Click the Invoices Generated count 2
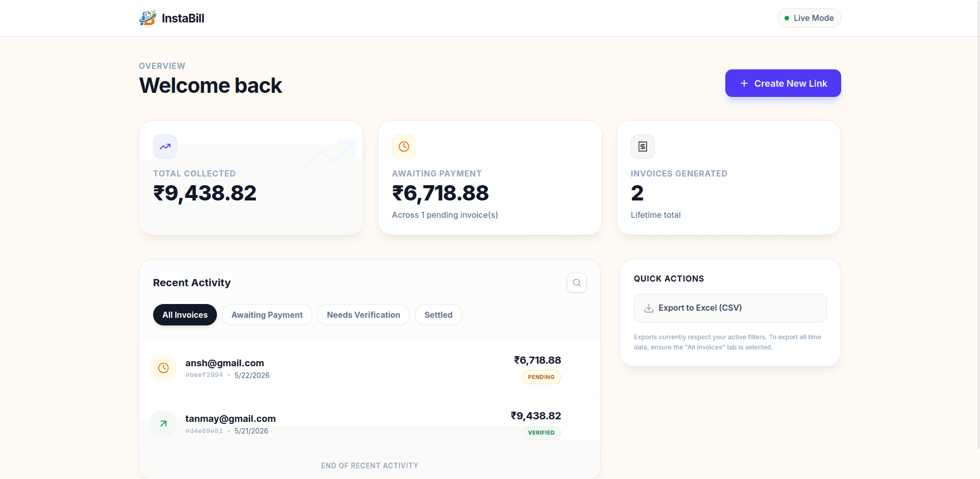This screenshot has height=479, width=980. [x=637, y=193]
